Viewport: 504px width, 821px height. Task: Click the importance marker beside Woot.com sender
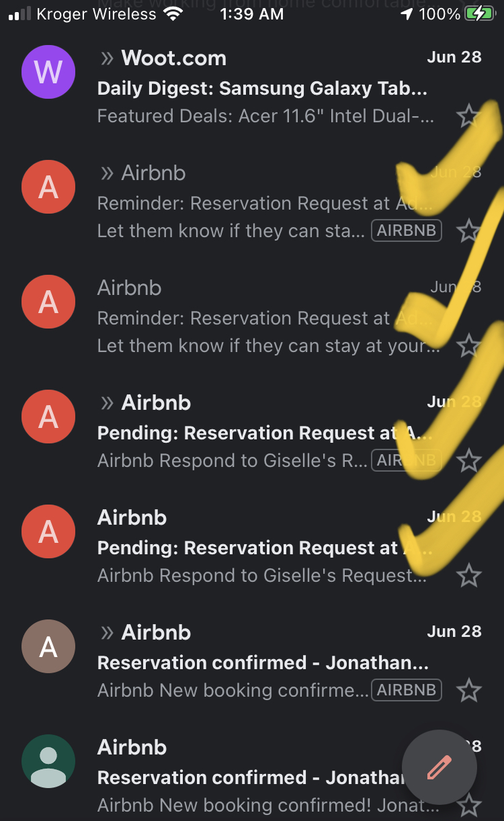coord(107,58)
